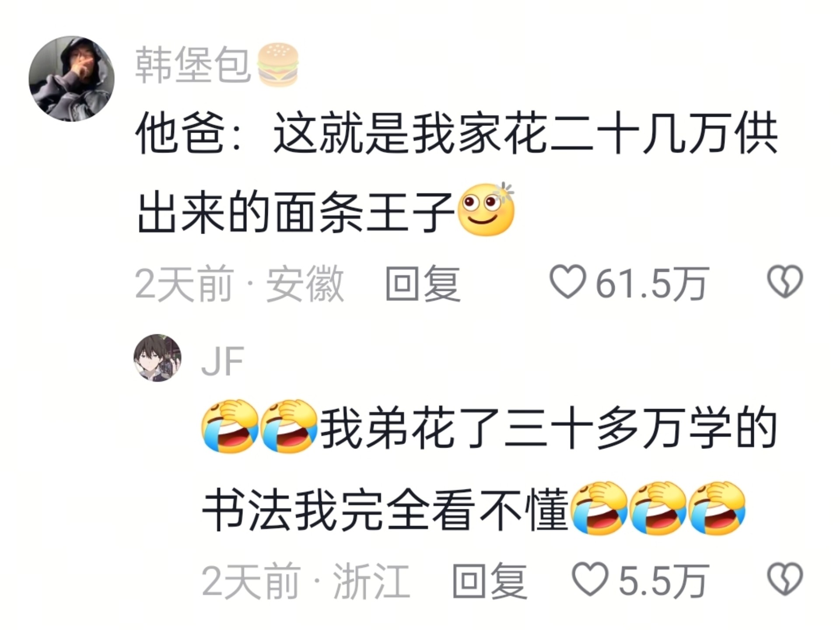Open JF's anime profile avatar
Image resolution: width=840 pixels, height=630 pixels.
coord(157,358)
